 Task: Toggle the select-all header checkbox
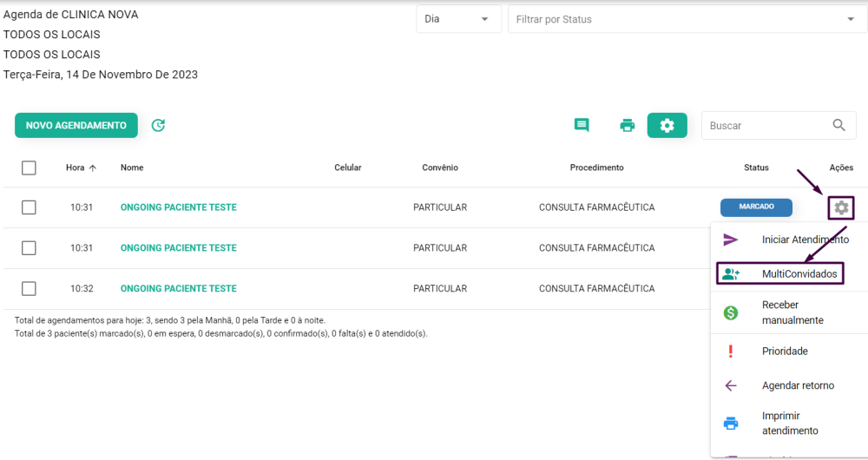pos(29,168)
